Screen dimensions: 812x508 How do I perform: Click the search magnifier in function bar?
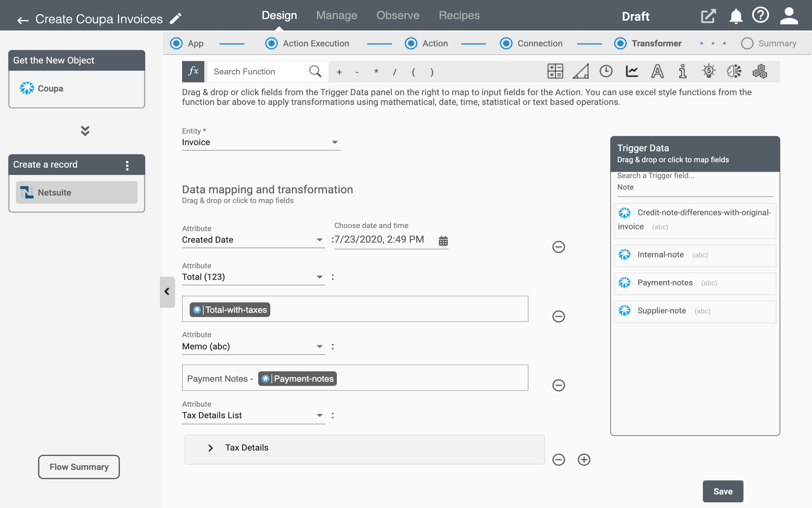(x=315, y=71)
